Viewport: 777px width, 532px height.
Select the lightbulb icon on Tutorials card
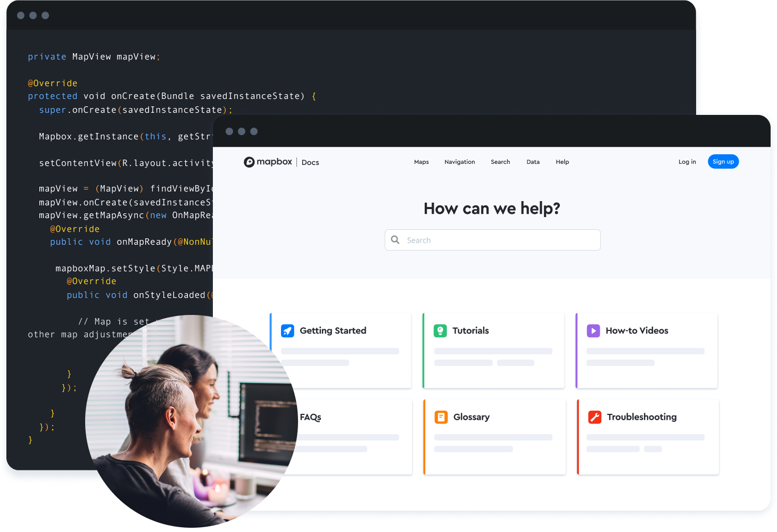[x=441, y=330]
